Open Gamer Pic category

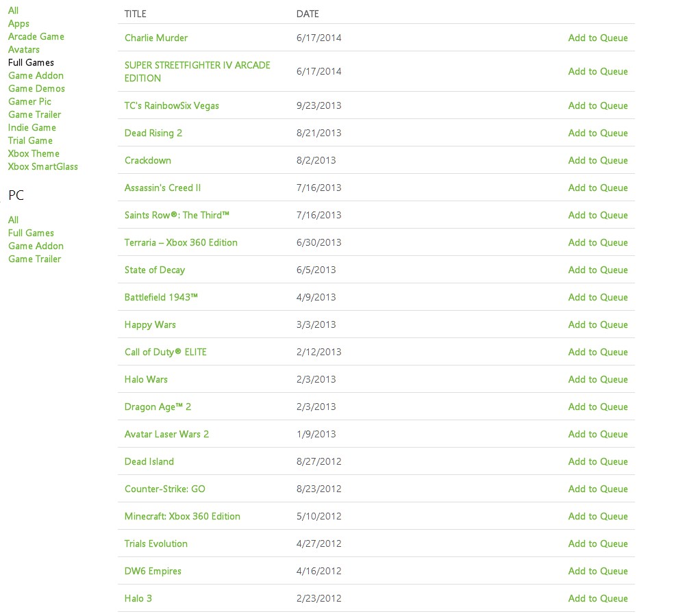(x=29, y=101)
